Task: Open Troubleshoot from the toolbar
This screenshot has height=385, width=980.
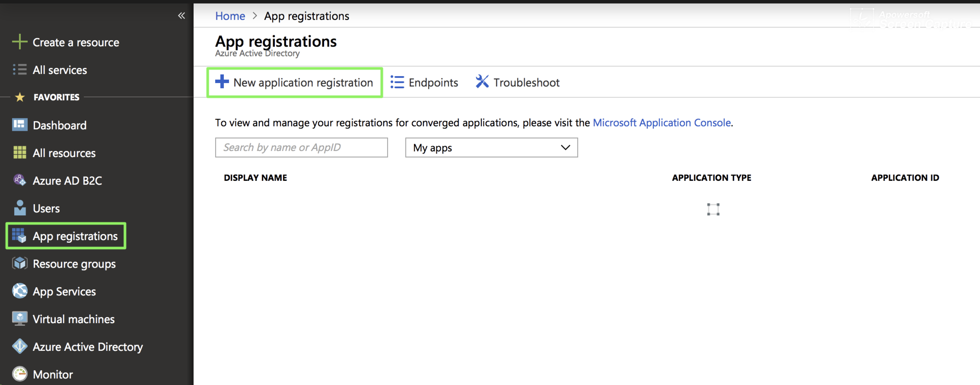Action: (517, 82)
